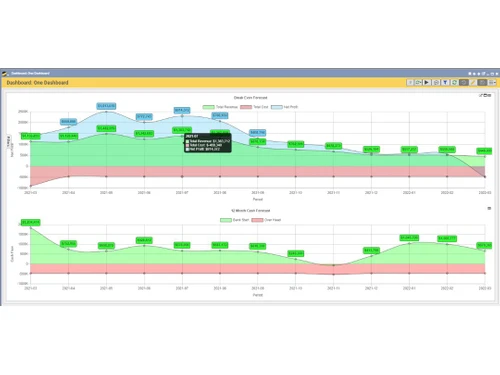Screen dimensions: 500x375
Task: Select the yellow pencil edit icon
Action: click(x=473, y=82)
